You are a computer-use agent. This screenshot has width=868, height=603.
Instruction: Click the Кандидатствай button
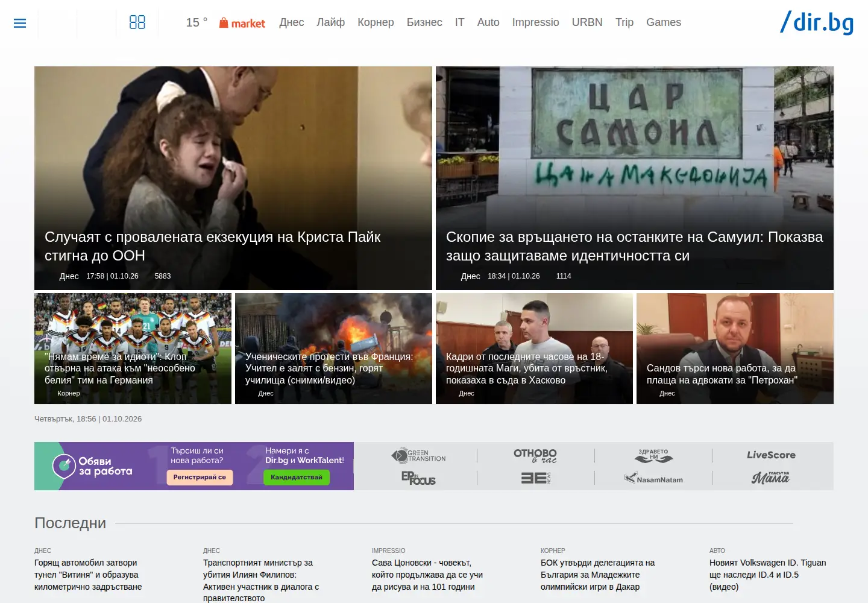tap(297, 477)
